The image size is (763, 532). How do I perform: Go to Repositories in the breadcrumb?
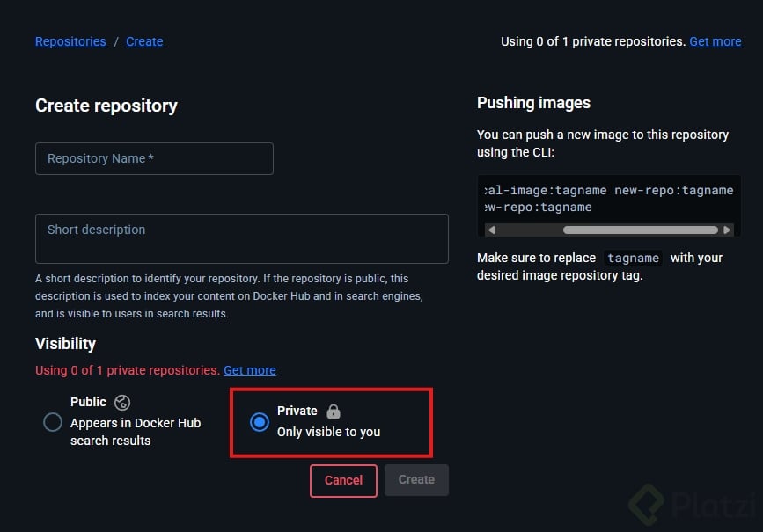click(x=70, y=41)
